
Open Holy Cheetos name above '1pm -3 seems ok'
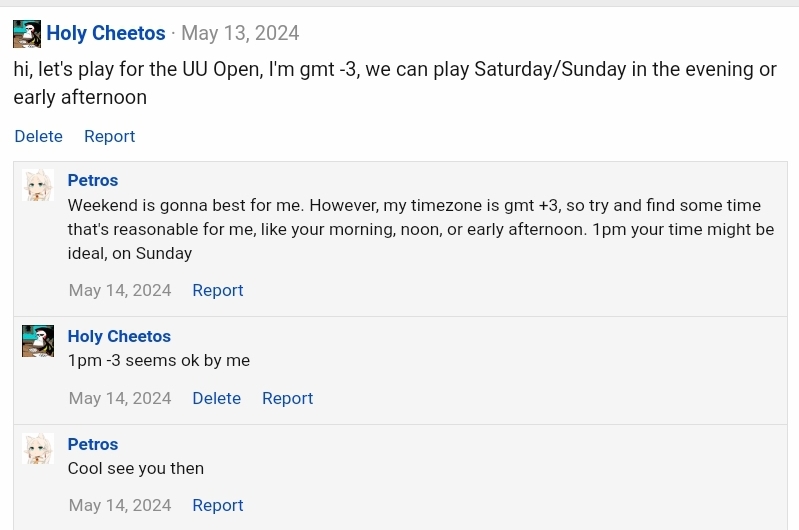(x=119, y=336)
